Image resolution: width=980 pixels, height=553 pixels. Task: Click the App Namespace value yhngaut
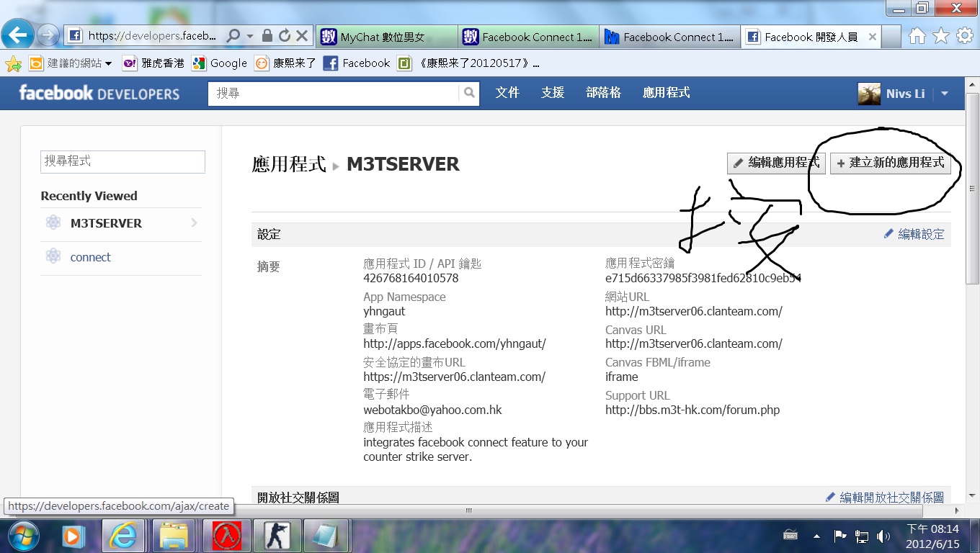pyautogui.click(x=384, y=312)
